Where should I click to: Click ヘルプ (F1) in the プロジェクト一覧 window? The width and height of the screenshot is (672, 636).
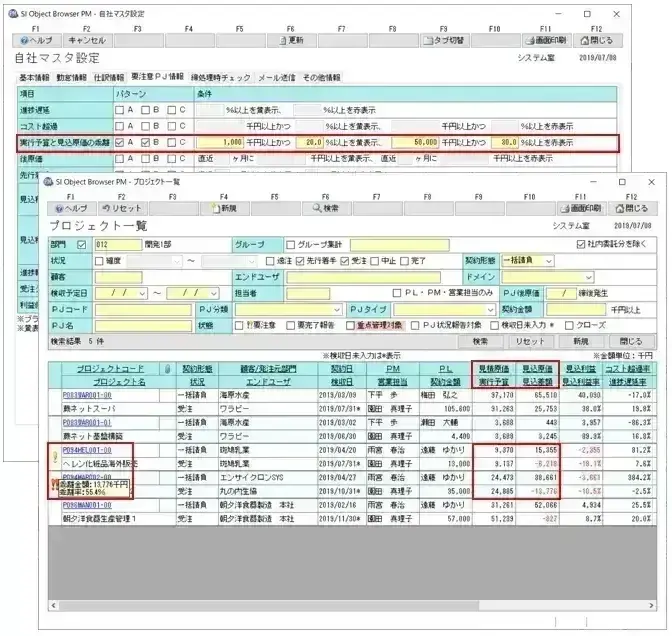72,208
